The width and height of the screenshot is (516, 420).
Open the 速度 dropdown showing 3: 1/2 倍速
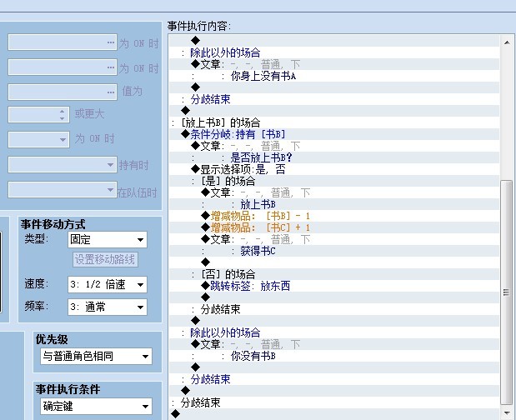[x=108, y=284]
